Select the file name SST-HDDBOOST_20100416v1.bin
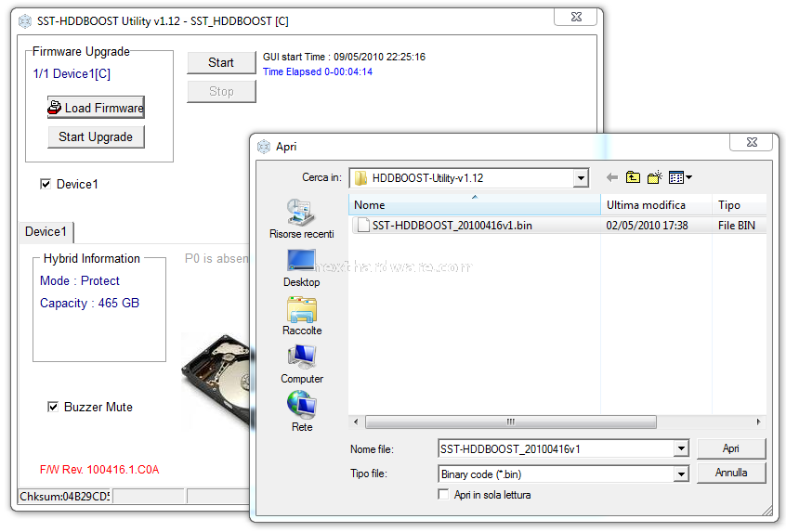The width and height of the screenshot is (786, 532). tap(452, 226)
